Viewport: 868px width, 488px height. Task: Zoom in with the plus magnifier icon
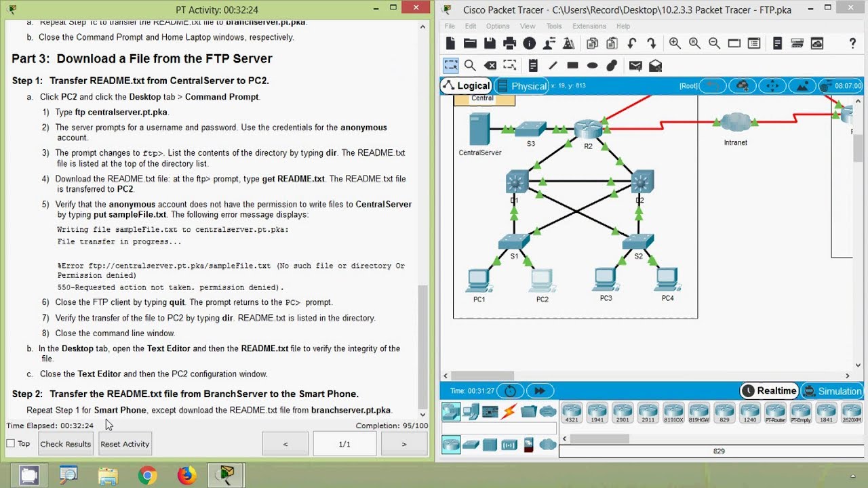(x=675, y=43)
